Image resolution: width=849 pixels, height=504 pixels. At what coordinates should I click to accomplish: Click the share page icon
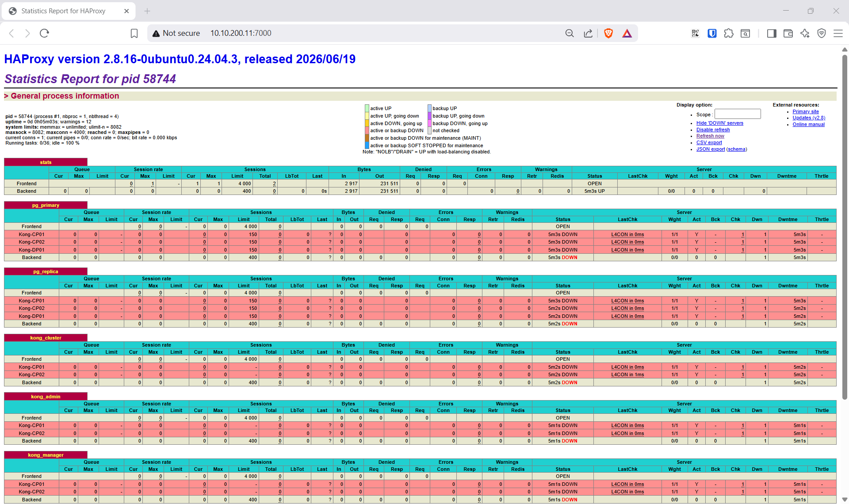588,33
